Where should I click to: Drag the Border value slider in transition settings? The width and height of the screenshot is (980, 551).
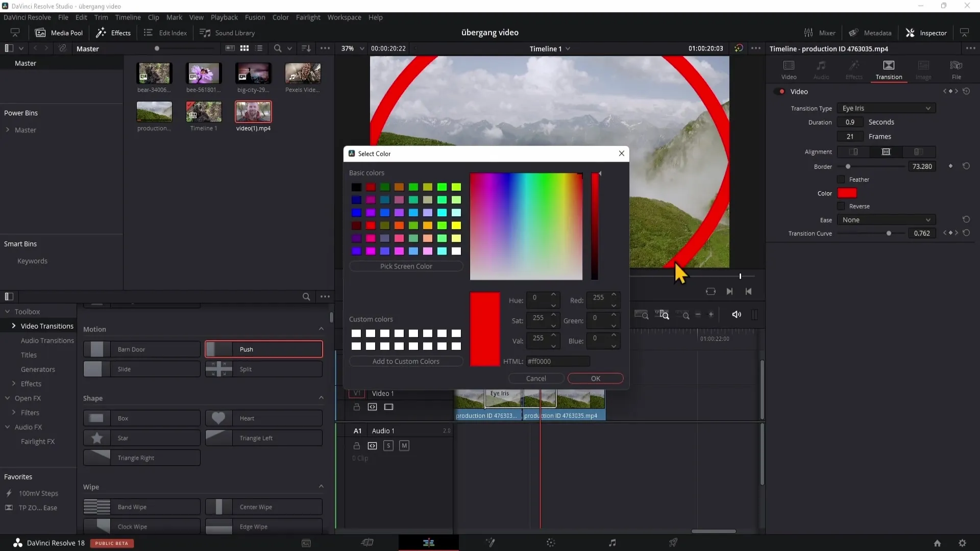[x=848, y=167]
